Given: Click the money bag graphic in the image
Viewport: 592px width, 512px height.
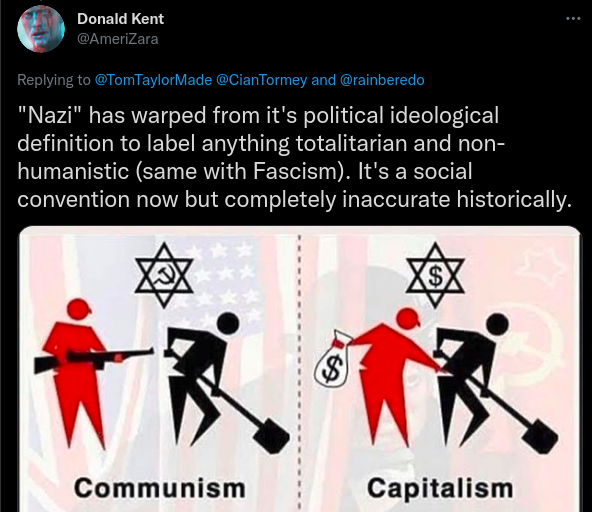Looking at the screenshot, I should 331,359.
